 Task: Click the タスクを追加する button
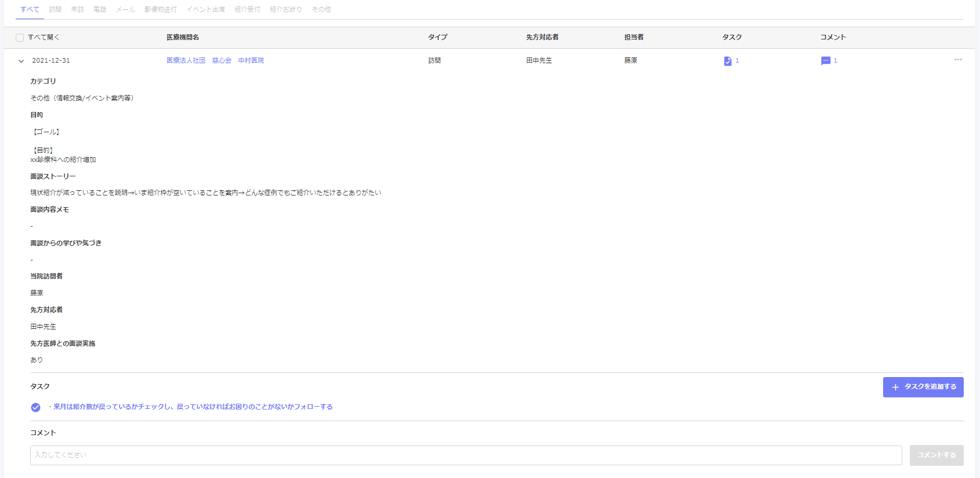[x=923, y=387]
